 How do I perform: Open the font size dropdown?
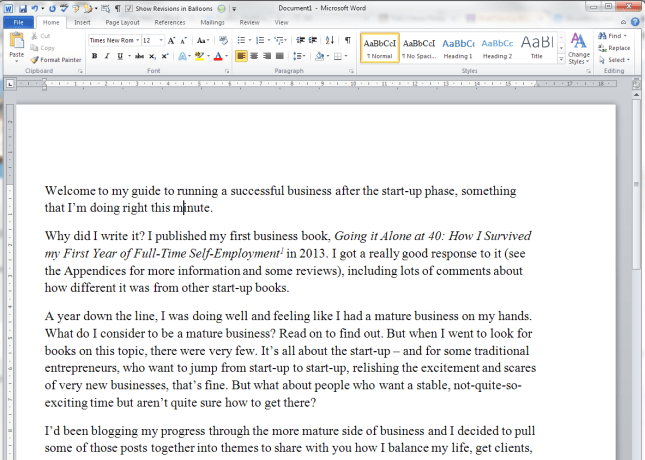click(x=161, y=40)
